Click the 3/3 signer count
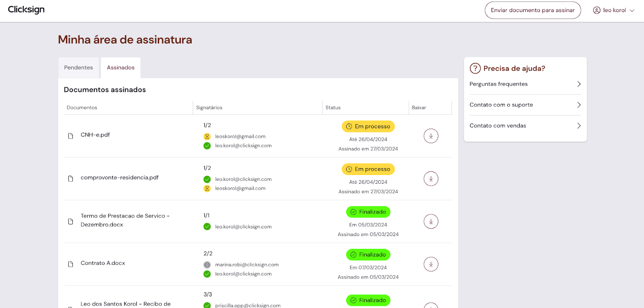Viewport: 644px width, 308px height. tap(208, 294)
